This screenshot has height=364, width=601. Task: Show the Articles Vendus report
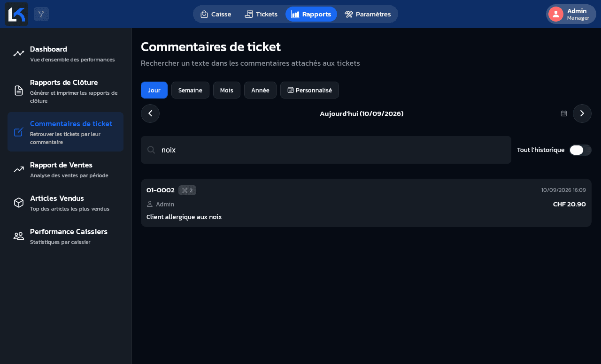click(65, 203)
